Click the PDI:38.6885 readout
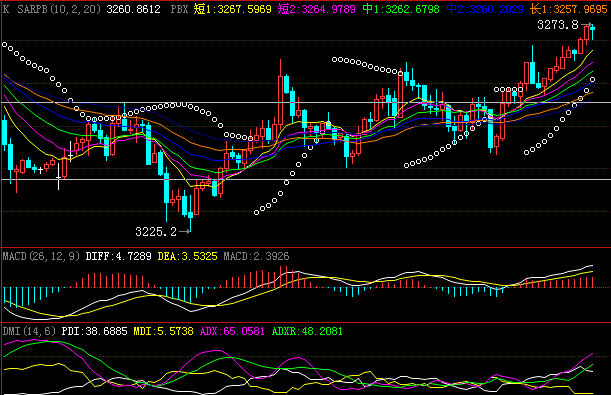 coord(94,332)
